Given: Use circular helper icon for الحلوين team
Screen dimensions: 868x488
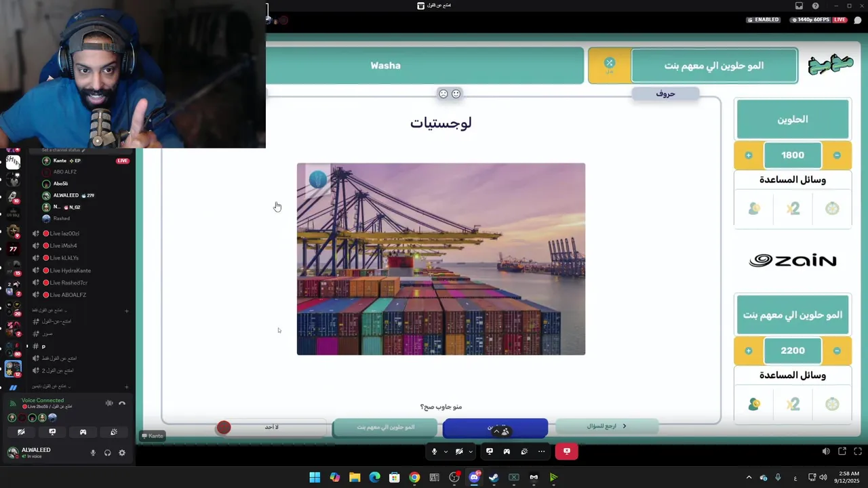Looking at the screenshot, I should pyautogui.click(x=832, y=209).
